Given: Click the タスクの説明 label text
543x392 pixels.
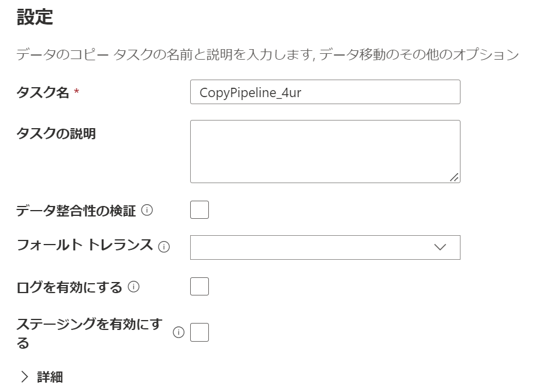Looking at the screenshot, I should pos(56,133).
